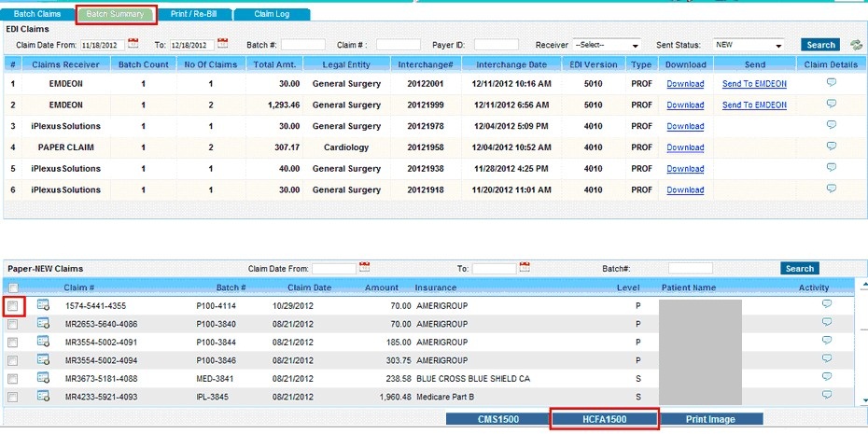Download the PAPER CLAIM batch 20121958
Image resolution: width=868 pixels, height=434 pixels.
click(x=685, y=147)
